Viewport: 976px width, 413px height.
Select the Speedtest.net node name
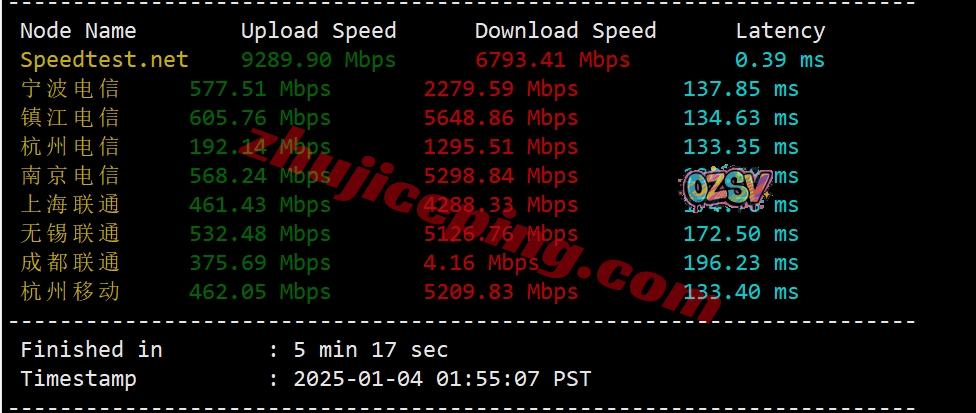pos(104,60)
